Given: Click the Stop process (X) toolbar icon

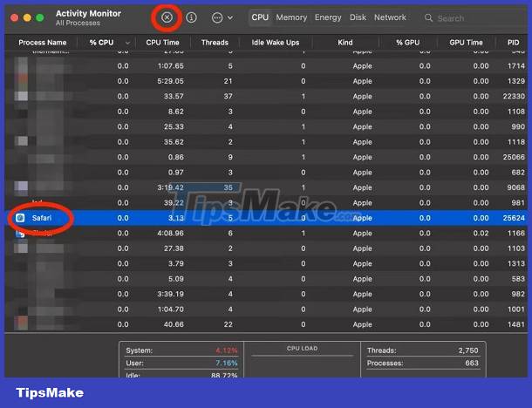Looking at the screenshot, I should coord(167,17).
